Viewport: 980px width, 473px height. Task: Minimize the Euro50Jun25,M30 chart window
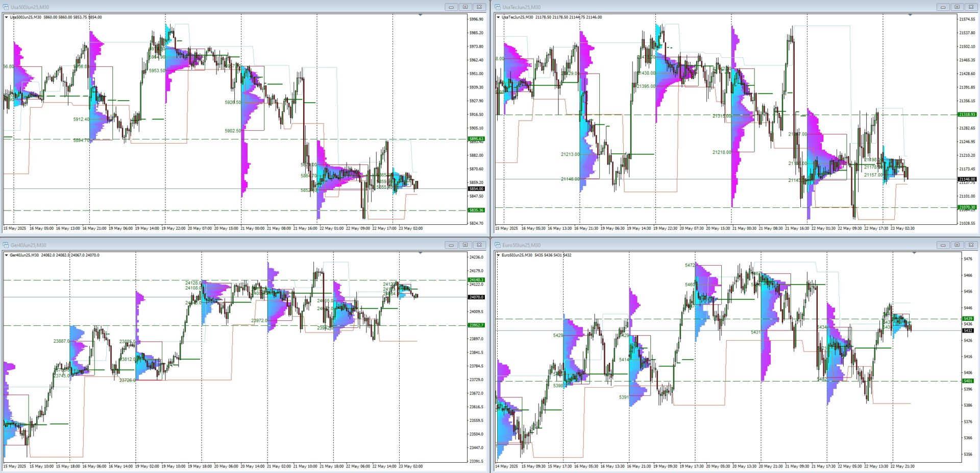[943, 245]
